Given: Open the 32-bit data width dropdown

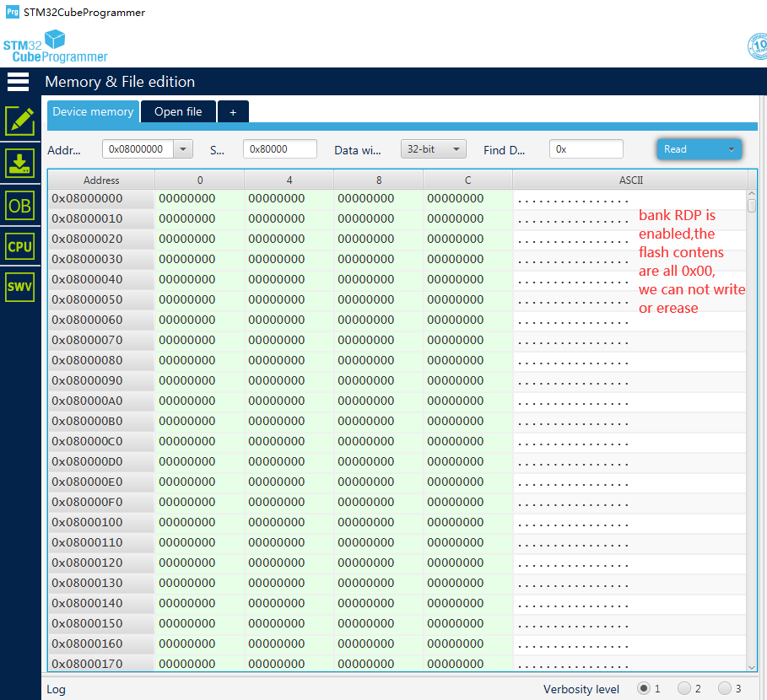Looking at the screenshot, I should [434, 149].
